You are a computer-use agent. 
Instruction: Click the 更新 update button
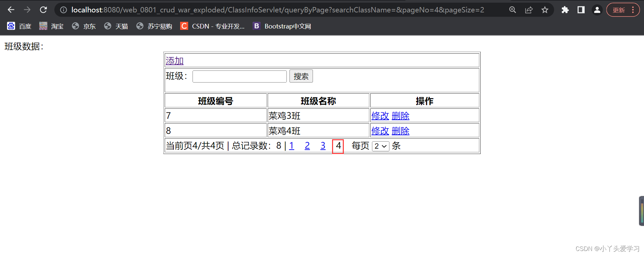pyautogui.click(x=619, y=10)
